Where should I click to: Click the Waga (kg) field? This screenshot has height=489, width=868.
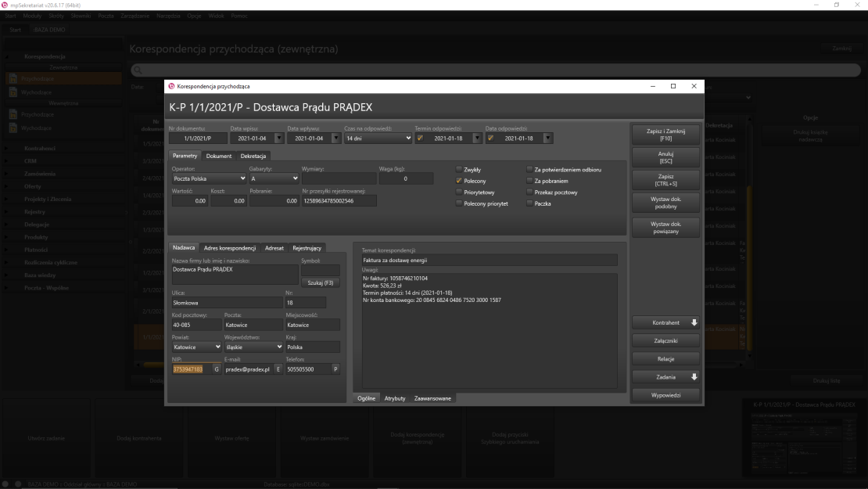pos(406,178)
